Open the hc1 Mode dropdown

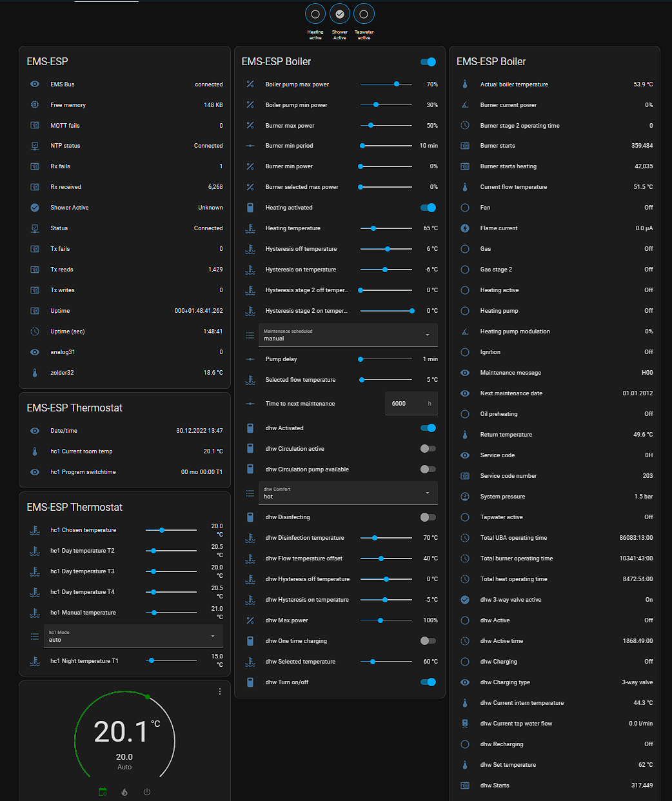(133, 637)
